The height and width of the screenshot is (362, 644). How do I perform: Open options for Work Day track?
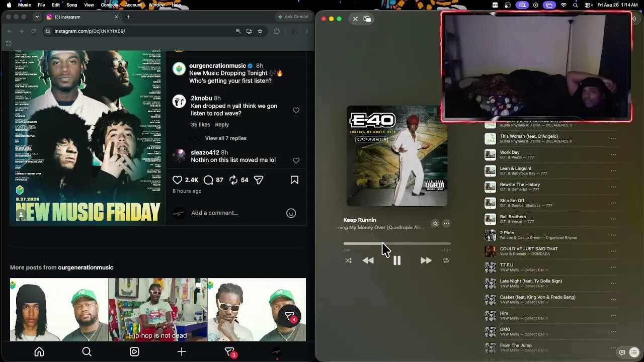pyautogui.click(x=613, y=155)
